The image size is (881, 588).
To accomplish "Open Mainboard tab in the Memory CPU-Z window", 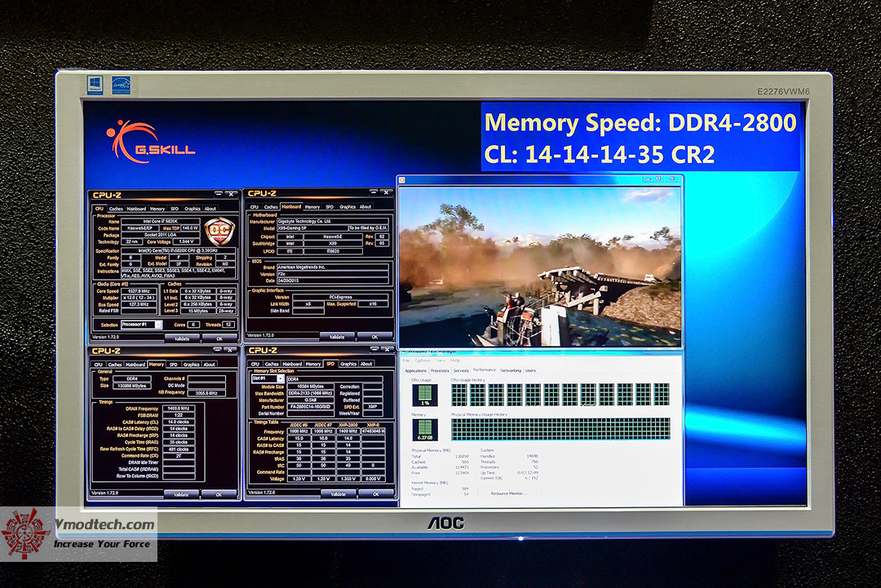I will click(x=135, y=365).
